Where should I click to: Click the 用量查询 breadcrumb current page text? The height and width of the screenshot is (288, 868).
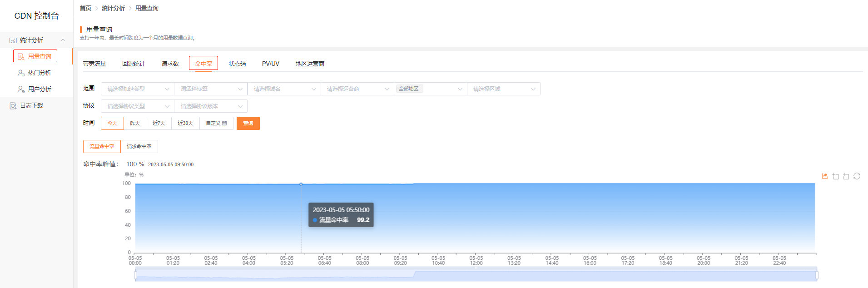pos(147,8)
